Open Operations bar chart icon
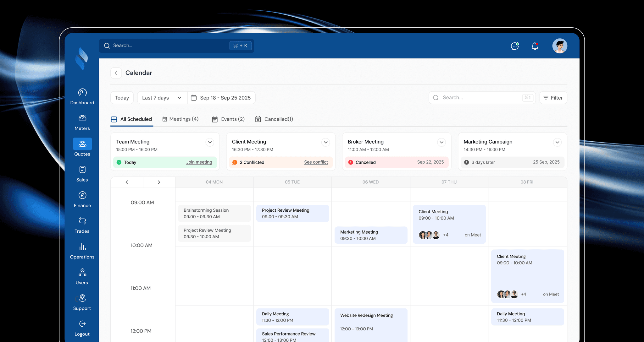Viewport: 644px width, 342px height. [x=82, y=247]
